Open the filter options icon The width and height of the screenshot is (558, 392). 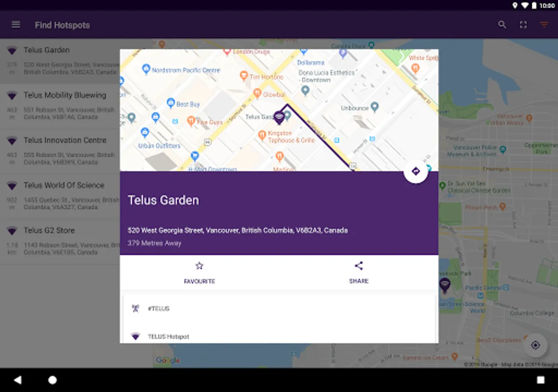point(544,25)
